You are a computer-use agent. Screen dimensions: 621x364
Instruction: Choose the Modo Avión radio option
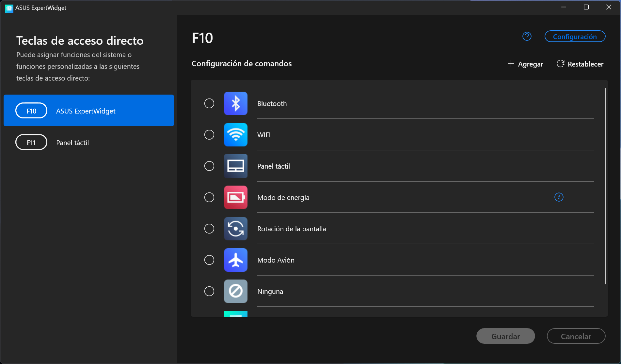pos(209,260)
